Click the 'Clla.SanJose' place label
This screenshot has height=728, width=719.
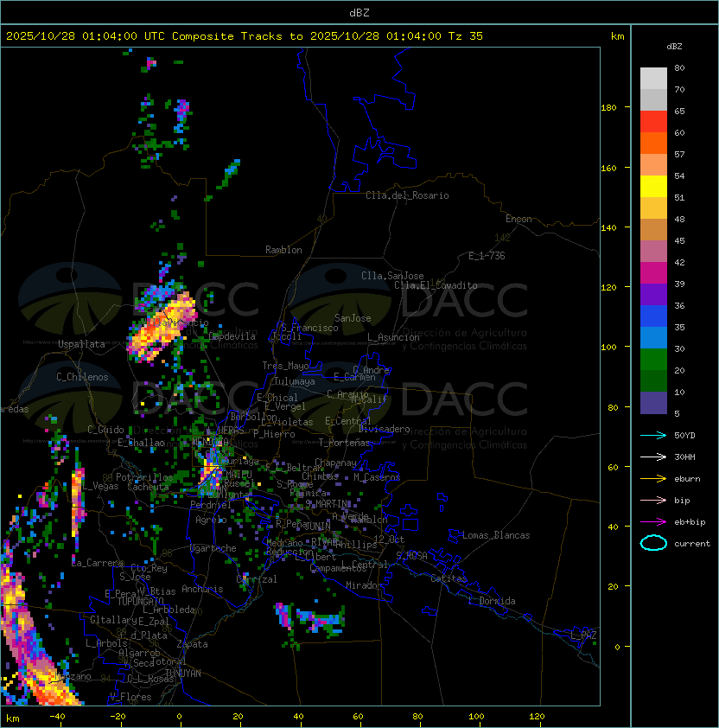[x=392, y=276]
